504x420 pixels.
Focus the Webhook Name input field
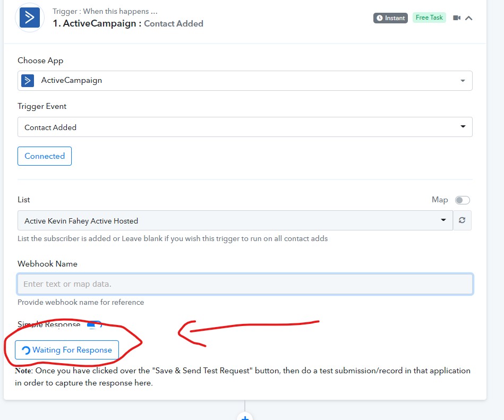[x=245, y=284]
